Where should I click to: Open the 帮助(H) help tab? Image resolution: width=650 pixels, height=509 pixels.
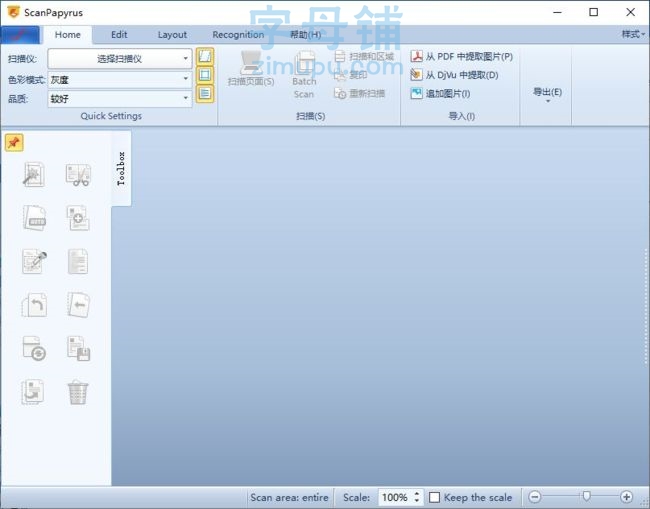[306, 35]
